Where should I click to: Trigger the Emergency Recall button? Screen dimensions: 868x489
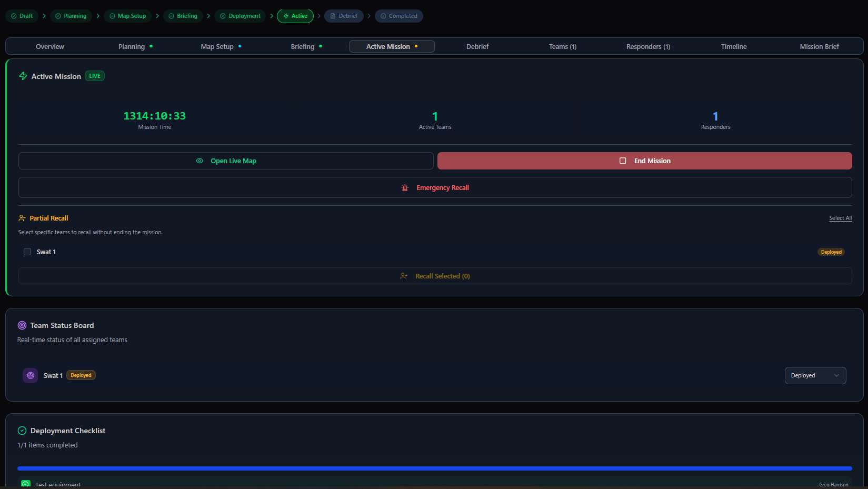coord(435,187)
